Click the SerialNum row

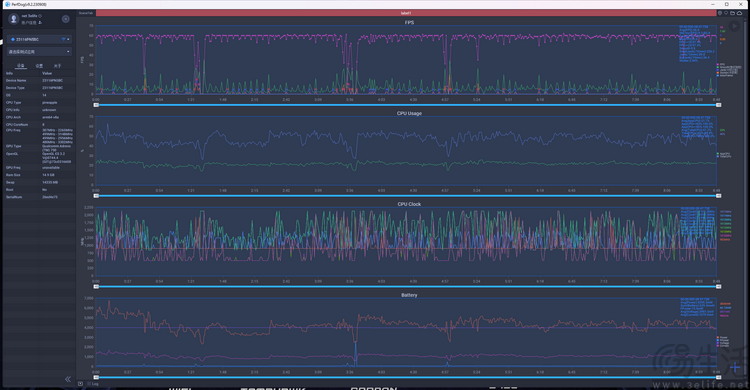pos(39,197)
